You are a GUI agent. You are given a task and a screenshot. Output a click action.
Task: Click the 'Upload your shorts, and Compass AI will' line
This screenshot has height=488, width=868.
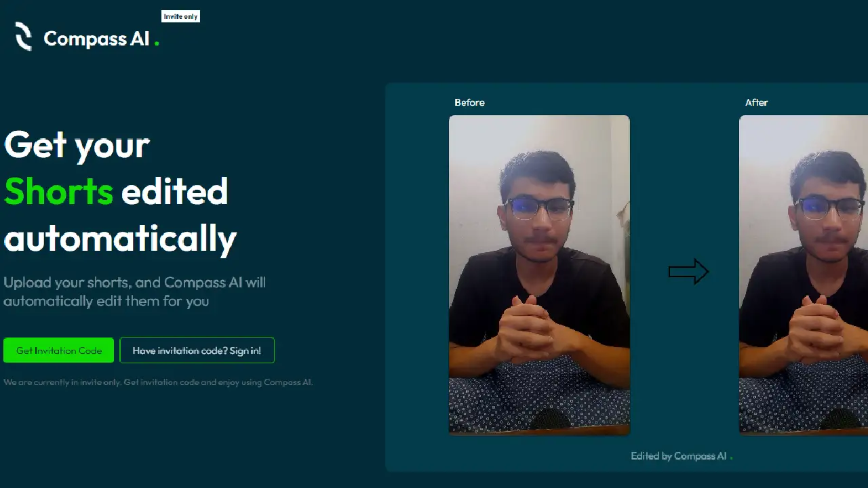(135, 283)
